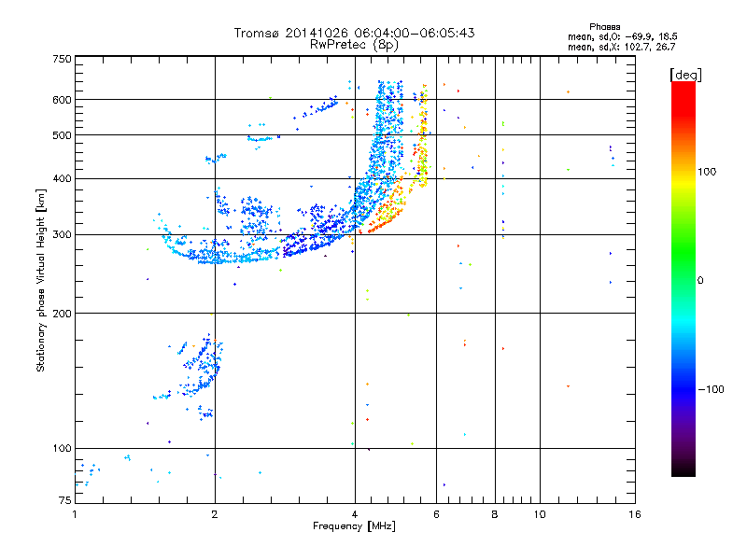Screen dimensions: 747x560
Task: Click the y-axis tick '400'
Action: 62,179
